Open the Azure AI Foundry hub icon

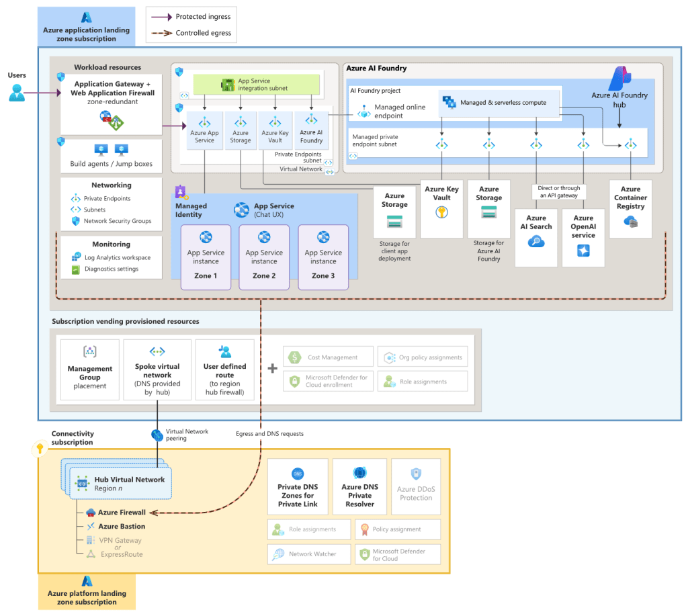pos(619,77)
